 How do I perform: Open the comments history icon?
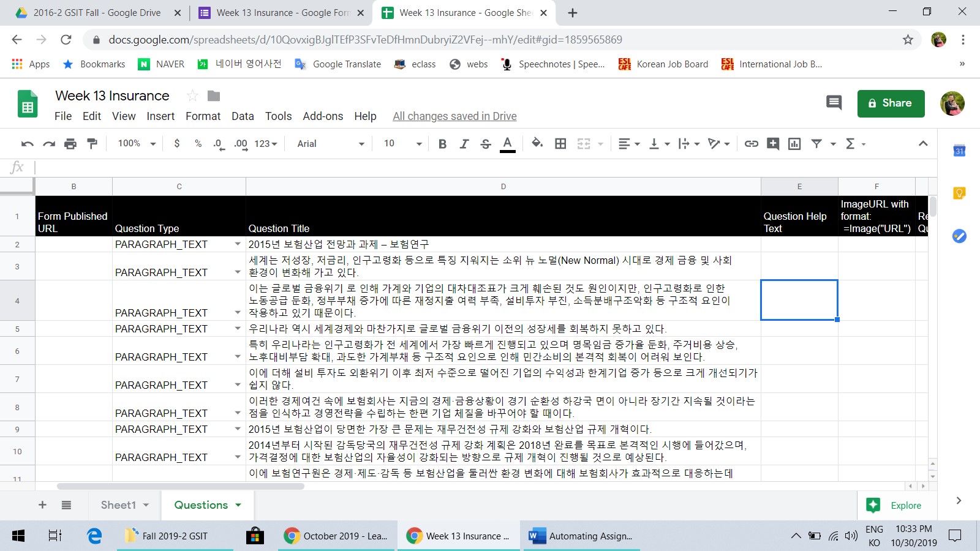coord(834,103)
